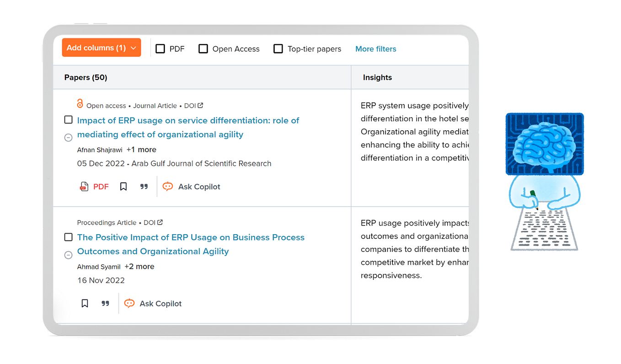Collapse the second paper row
The image size is (621, 364).
click(x=68, y=255)
